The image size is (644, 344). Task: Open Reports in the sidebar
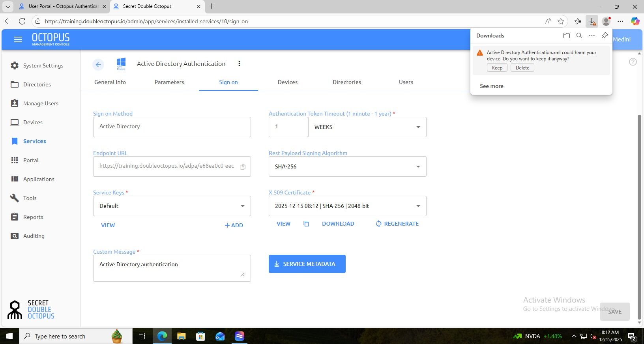tap(27, 217)
